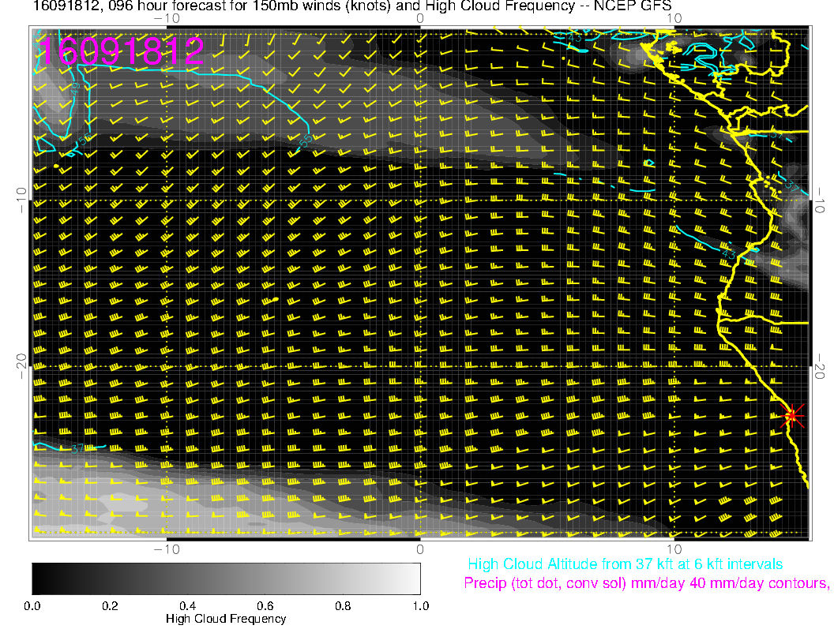Click the red star location marker
This screenshot has height=644, width=834.
(x=792, y=415)
